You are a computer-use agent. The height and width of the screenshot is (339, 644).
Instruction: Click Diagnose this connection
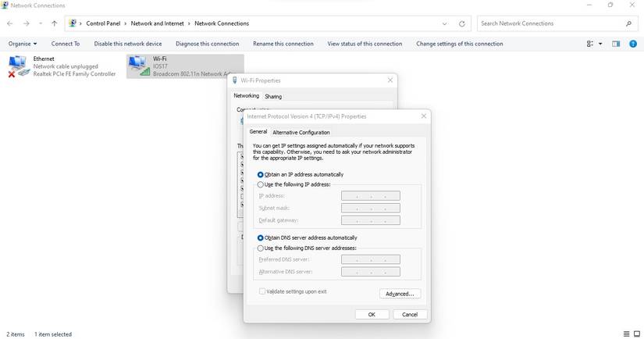[208, 44]
